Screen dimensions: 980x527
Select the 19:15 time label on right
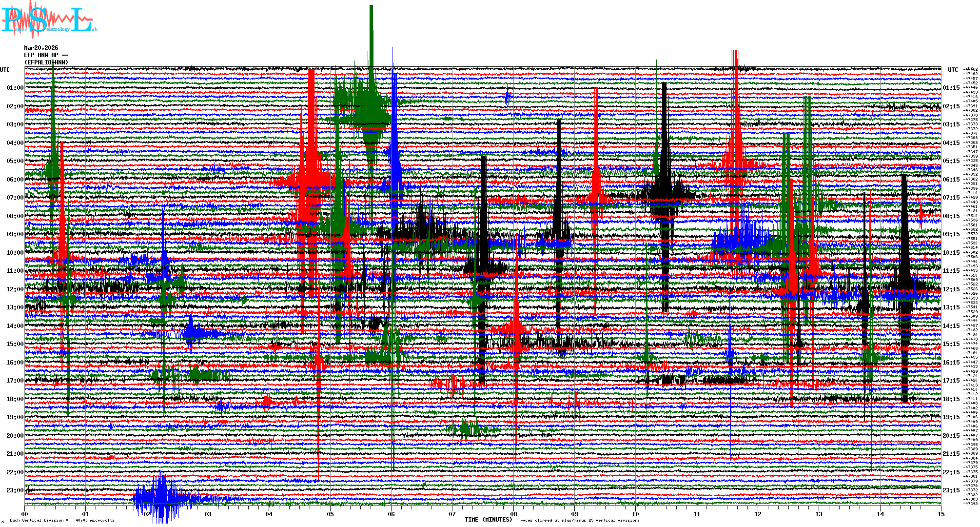click(x=951, y=417)
